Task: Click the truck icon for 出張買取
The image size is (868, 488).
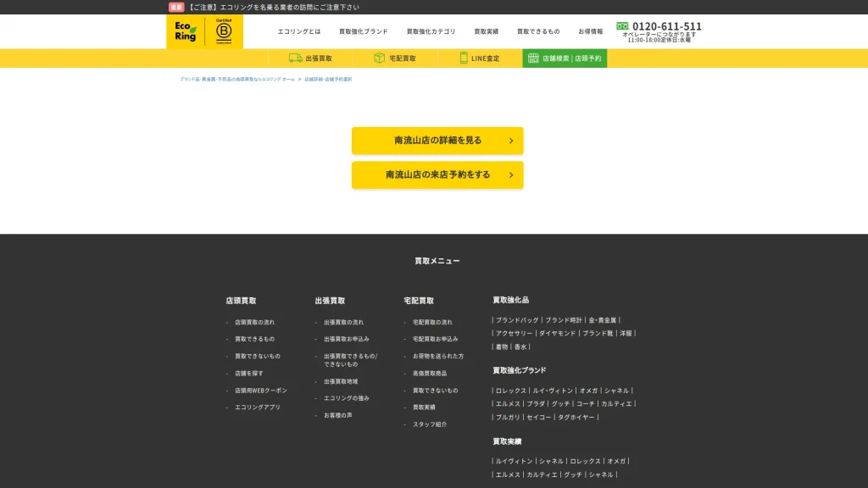Action: (x=296, y=58)
